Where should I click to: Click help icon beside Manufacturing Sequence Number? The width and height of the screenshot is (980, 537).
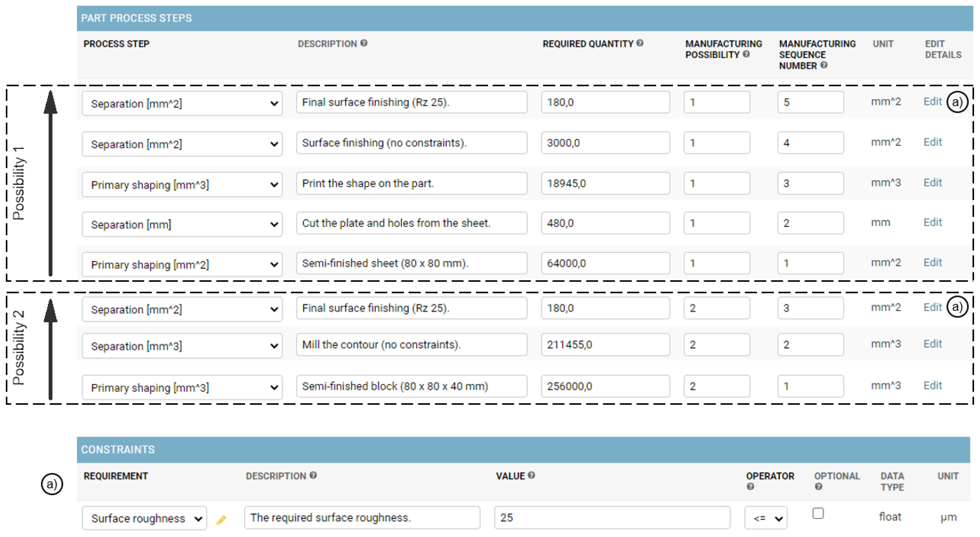(824, 65)
